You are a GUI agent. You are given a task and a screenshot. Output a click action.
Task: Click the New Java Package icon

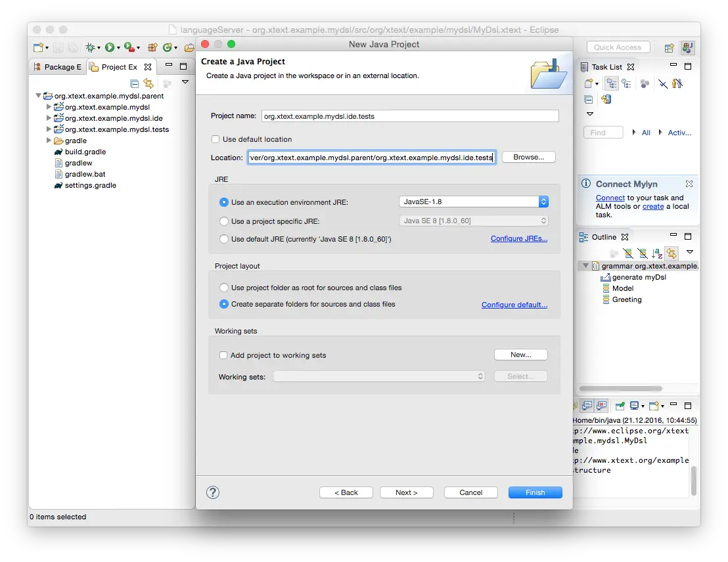(x=152, y=47)
